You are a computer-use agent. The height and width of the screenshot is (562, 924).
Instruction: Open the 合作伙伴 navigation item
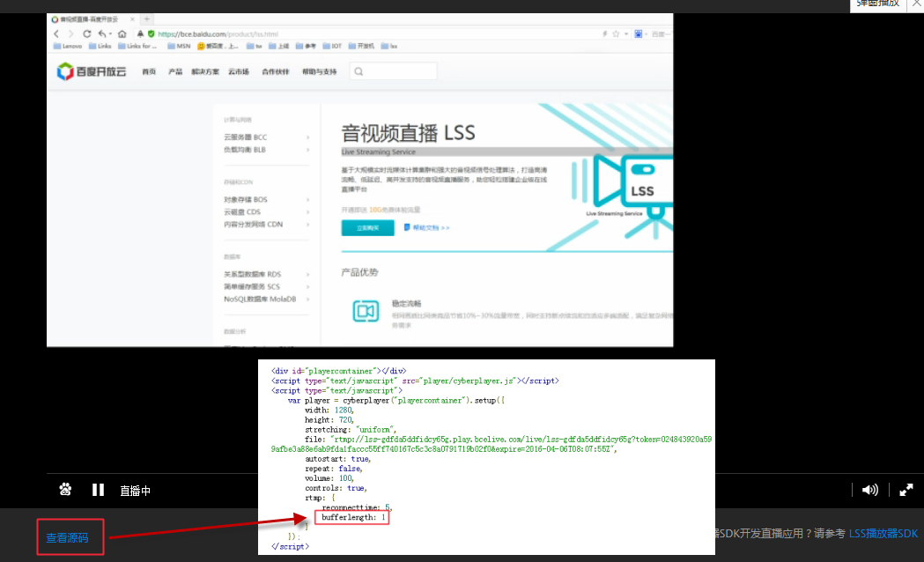pos(276,72)
